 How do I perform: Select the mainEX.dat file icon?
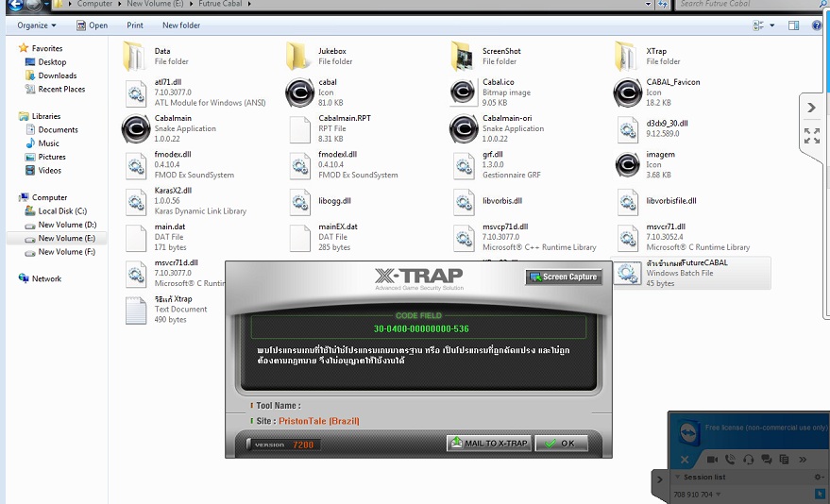300,238
